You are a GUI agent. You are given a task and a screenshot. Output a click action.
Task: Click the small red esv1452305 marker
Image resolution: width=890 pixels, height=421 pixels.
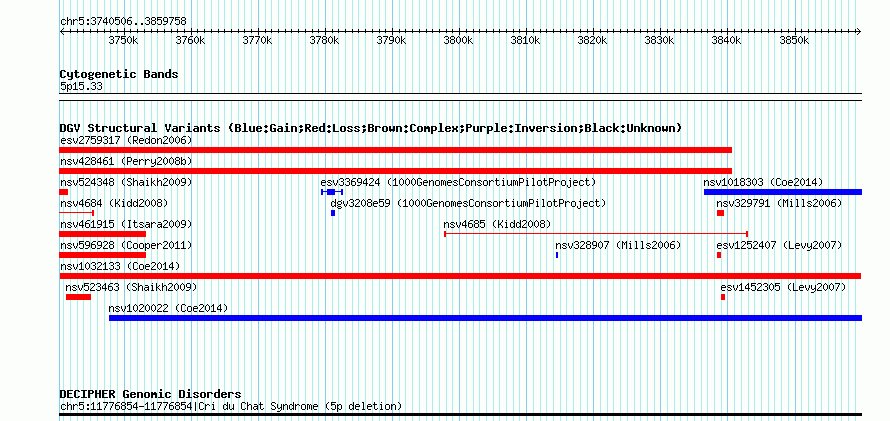pyautogui.click(x=723, y=297)
